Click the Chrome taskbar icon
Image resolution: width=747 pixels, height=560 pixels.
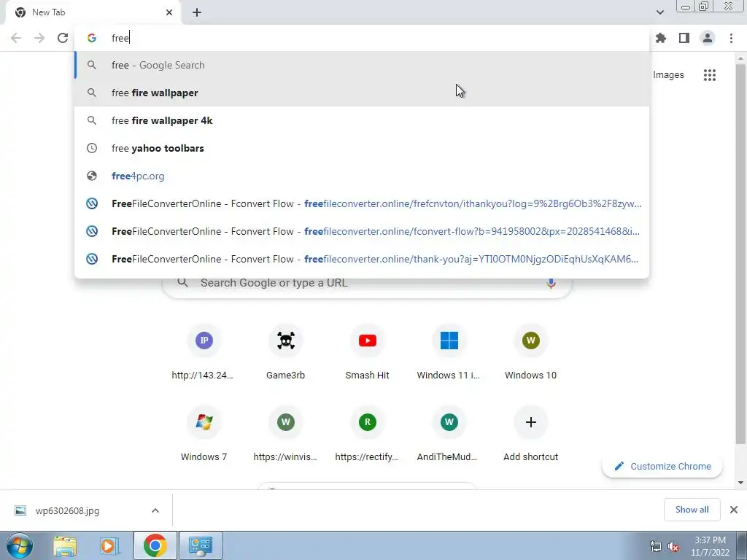coord(155,545)
